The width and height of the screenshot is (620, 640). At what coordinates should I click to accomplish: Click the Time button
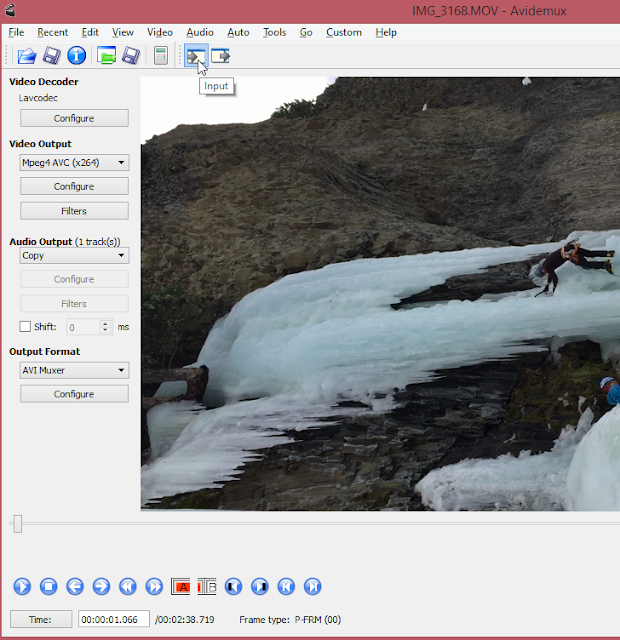41,619
